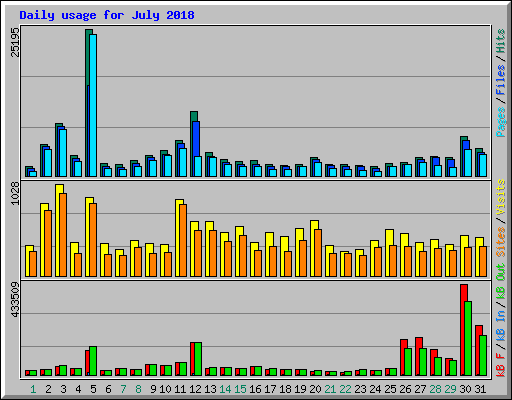Click the 'Pages' legend label
Image resolution: width=512 pixels, height=400 pixels.
click(501, 122)
